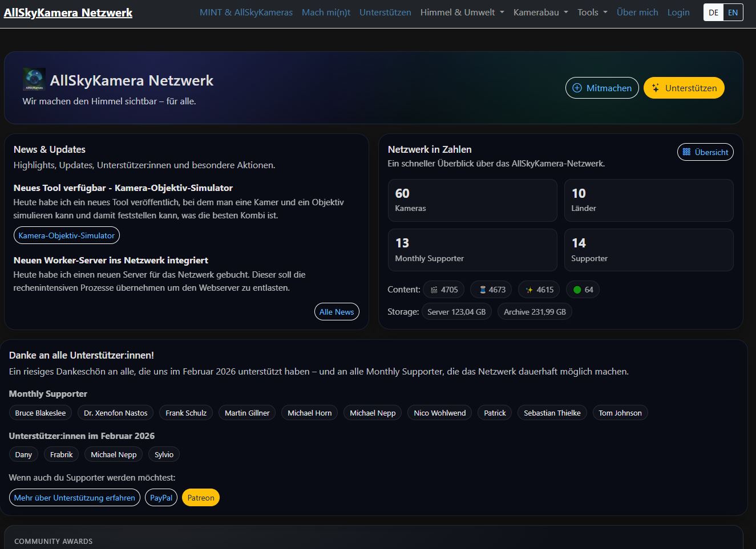Expand the Himmel & Umwelt dropdown
This screenshot has width=756, height=549.
(x=462, y=13)
